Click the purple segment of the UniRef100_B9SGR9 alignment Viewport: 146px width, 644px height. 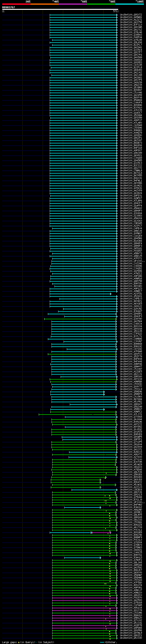101,533
